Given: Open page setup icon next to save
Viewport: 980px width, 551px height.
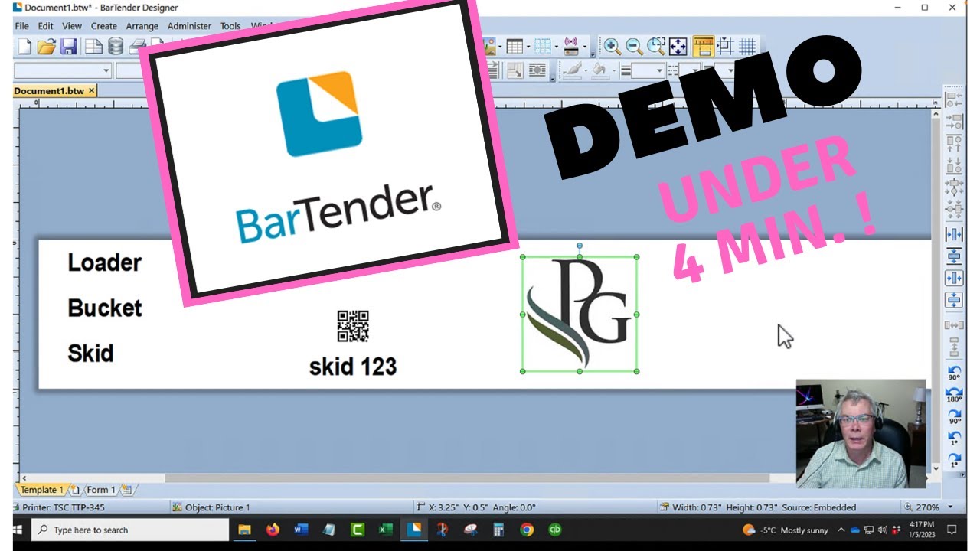Looking at the screenshot, I should tap(94, 47).
